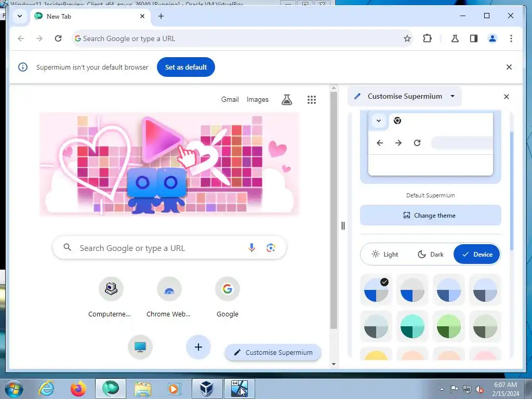Pick the blue and grey color swatch
The image size is (532, 399).
point(412,290)
